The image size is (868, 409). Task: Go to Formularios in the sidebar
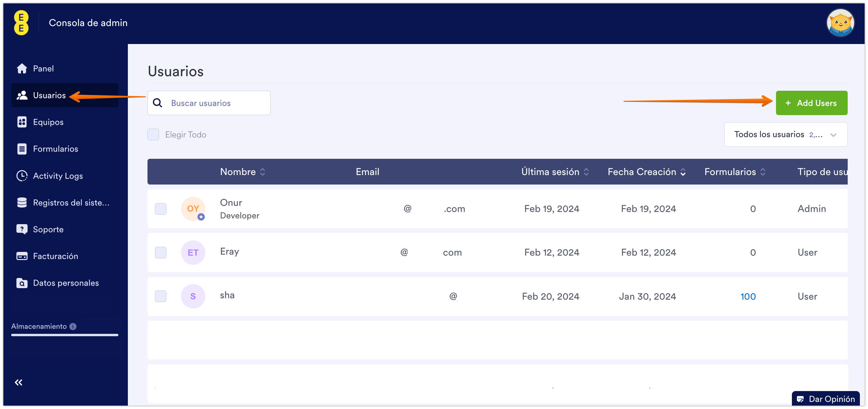point(55,149)
